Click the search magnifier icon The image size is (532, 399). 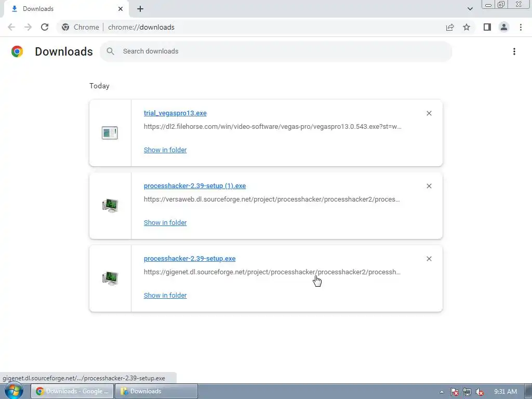pyautogui.click(x=110, y=51)
